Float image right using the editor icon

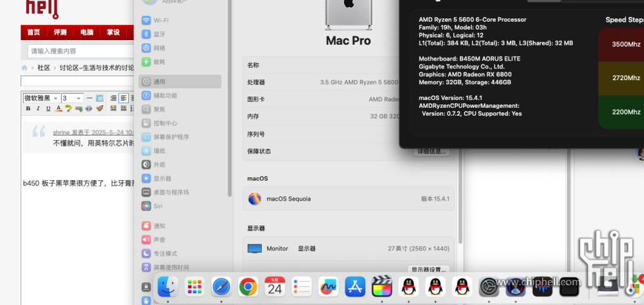[124, 108]
